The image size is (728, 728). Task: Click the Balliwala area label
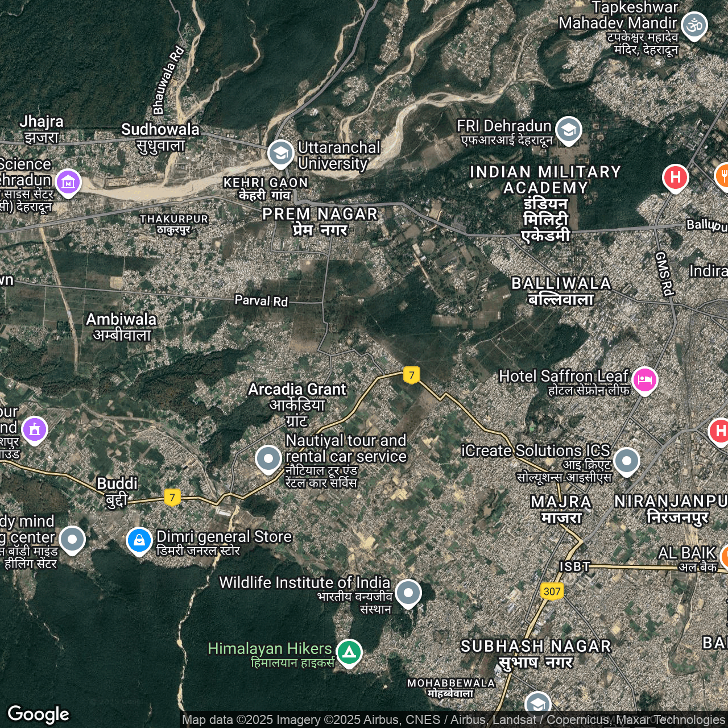[561, 291]
